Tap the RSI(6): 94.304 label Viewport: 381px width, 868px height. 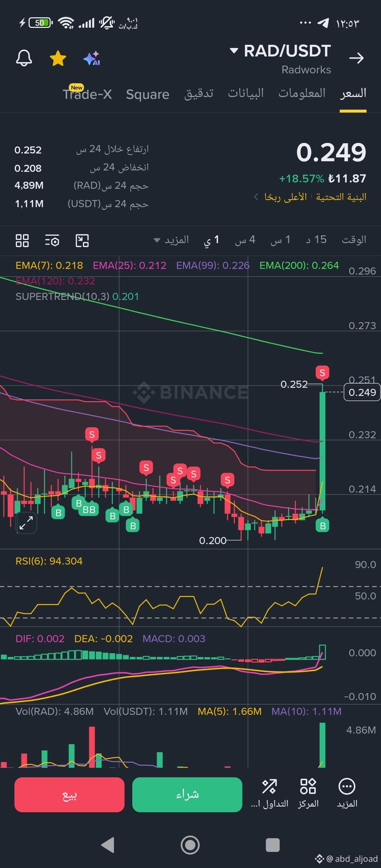(49, 561)
